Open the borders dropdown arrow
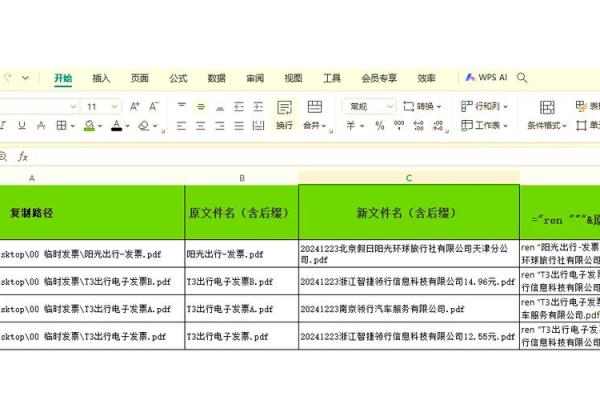This screenshot has width=600, height=400. (x=72, y=126)
